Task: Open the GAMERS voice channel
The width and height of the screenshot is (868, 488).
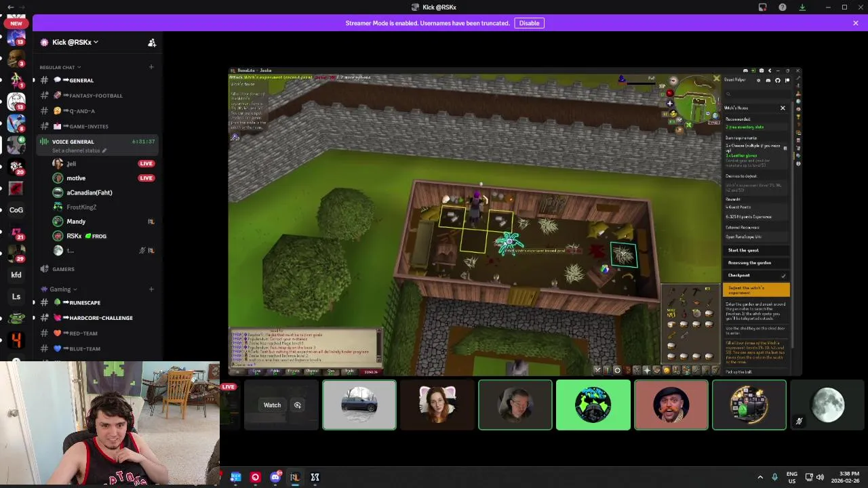Action: 98,269
